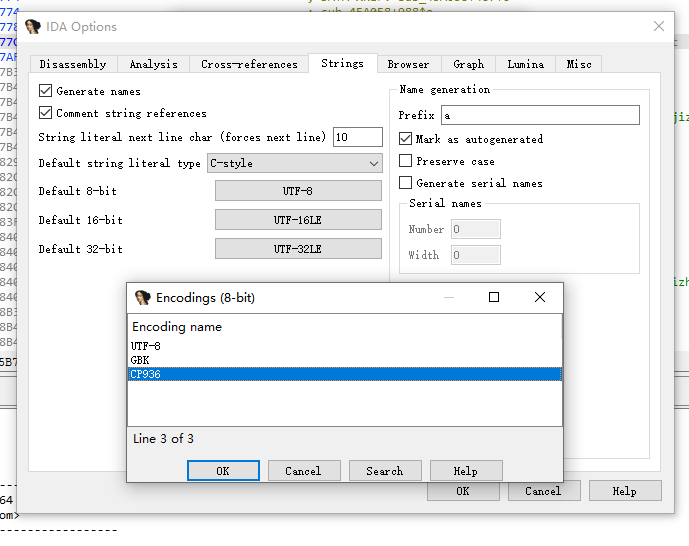Click the UTF-8 default 8-bit encoding button
Screen dimensions: 689x546
pyautogui.click(x=298, y=191)
